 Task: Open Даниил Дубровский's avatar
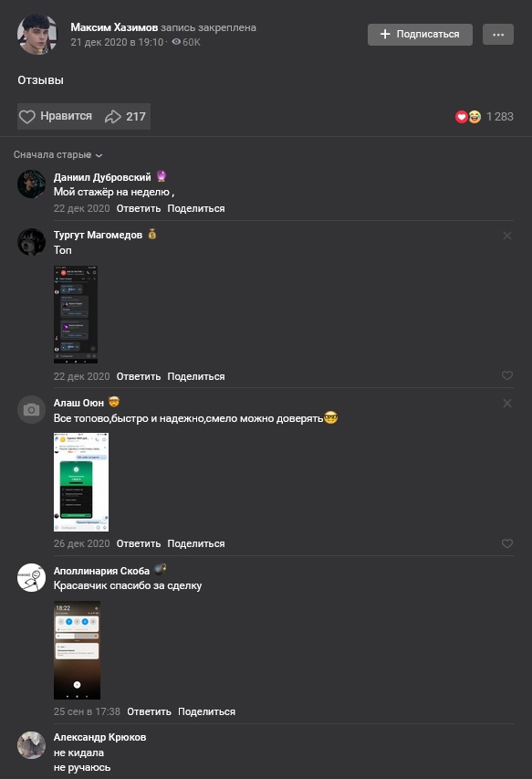click(x=31, y=184)
